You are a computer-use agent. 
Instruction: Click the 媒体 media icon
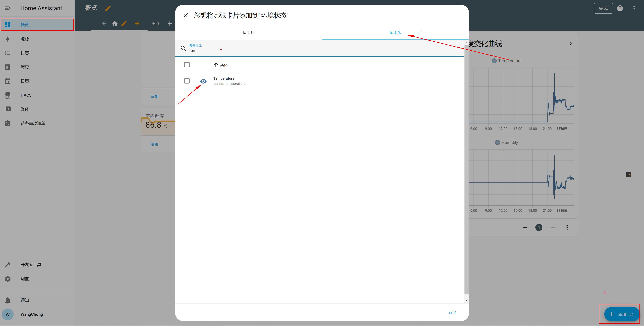click(x=8, y=109)
